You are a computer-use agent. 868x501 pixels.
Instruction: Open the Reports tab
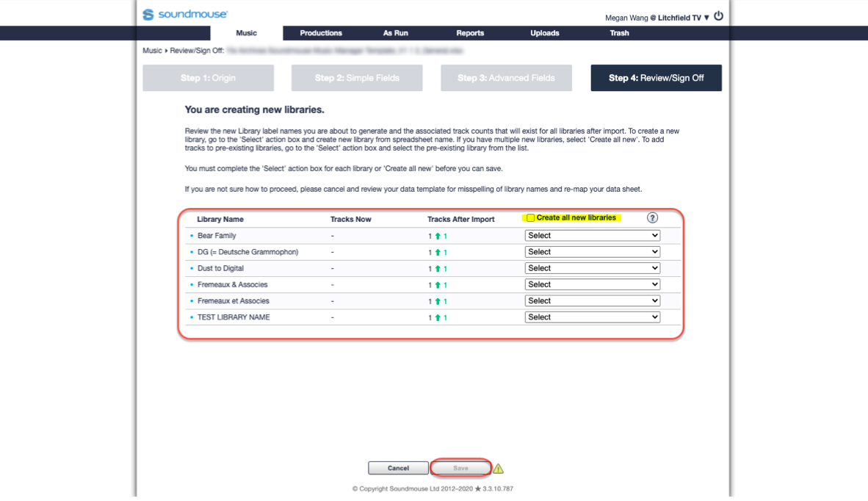coord(470,33)
